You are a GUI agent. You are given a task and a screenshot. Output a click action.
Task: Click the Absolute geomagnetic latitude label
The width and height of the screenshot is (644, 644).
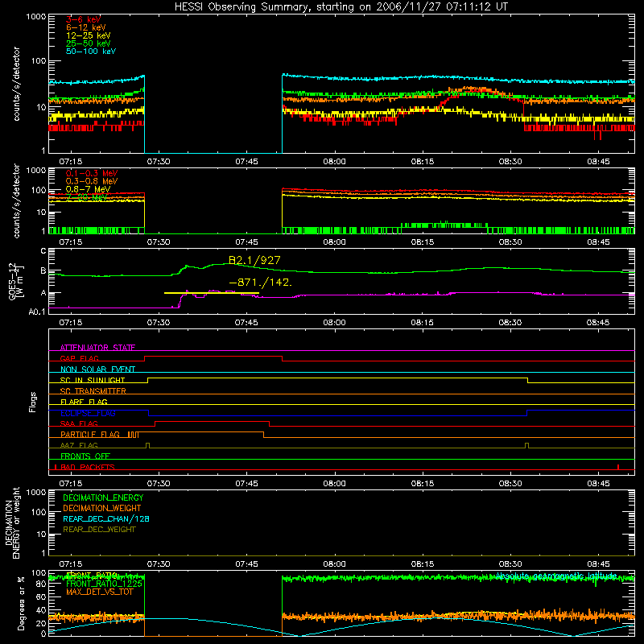[556, 576]
